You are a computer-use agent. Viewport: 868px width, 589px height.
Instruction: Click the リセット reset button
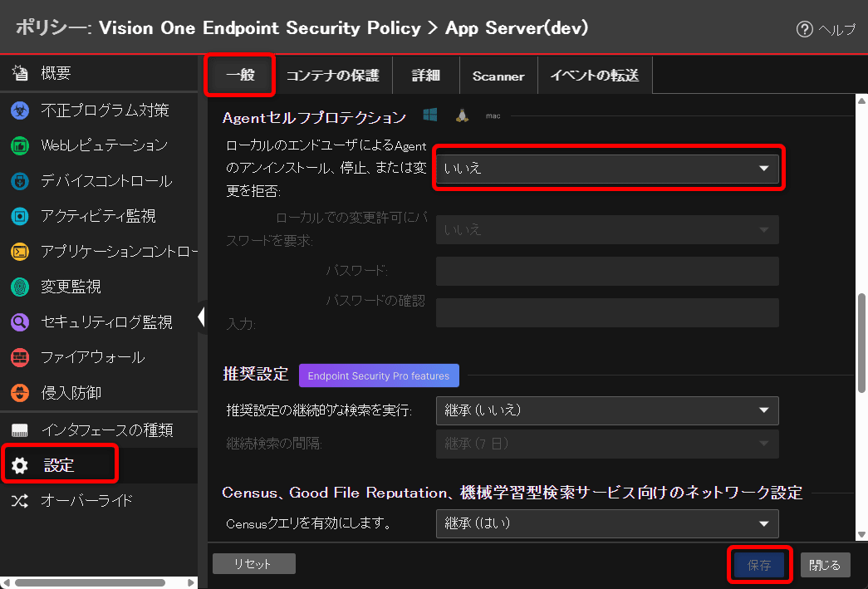click(x=253, y=563)
